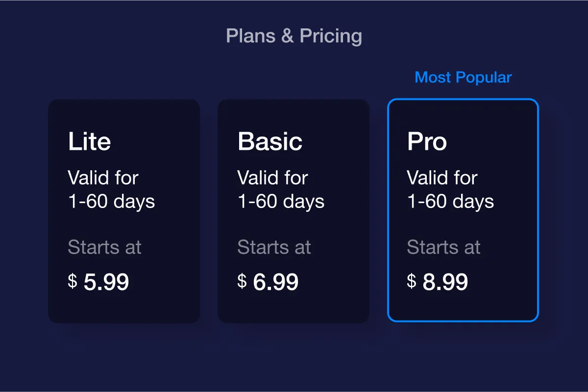Click the $8.99 price
This screenshot has width=588, height=392.
click(438, 282)
